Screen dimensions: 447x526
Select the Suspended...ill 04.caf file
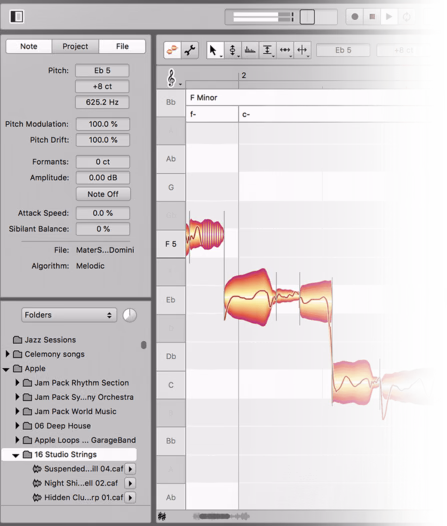click(78, 469)
